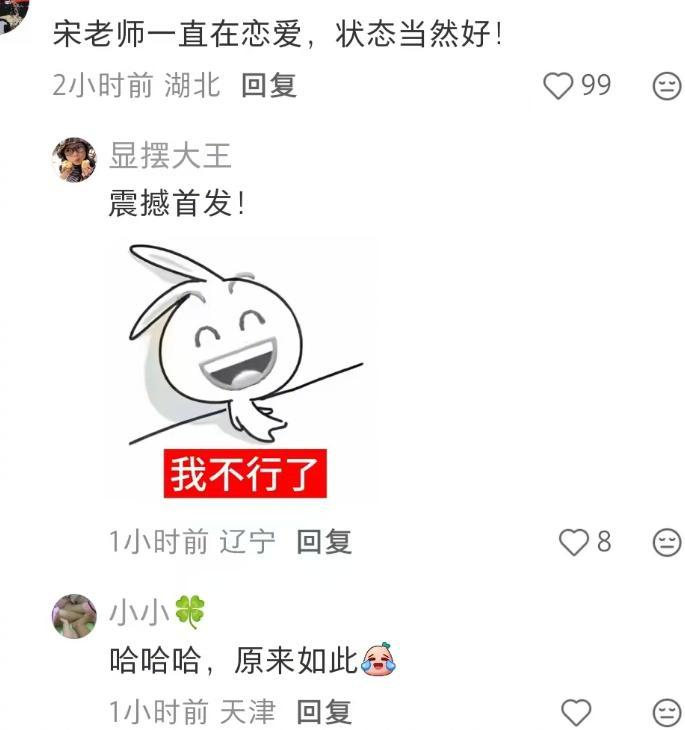Screen dimensions: 685x730
Task: Like the 哈哈哈，原来如此 comment
Action: click(576, 712)
